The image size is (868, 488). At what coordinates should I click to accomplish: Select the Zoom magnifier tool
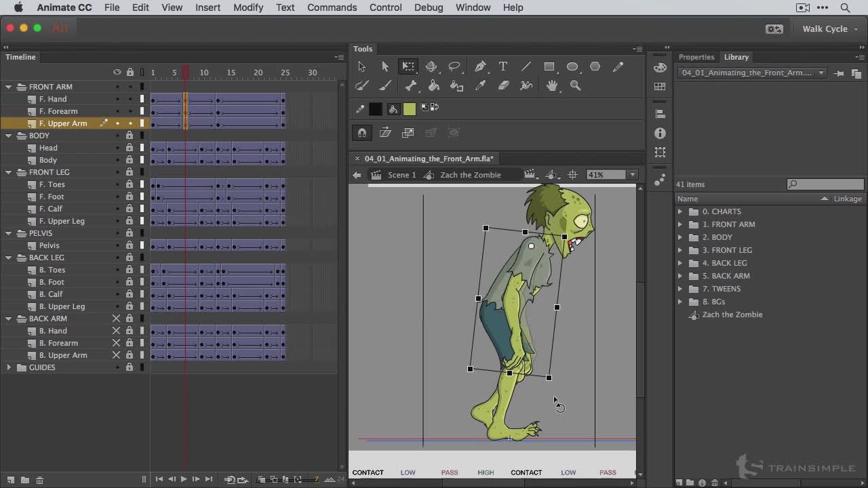click(575, 85)
